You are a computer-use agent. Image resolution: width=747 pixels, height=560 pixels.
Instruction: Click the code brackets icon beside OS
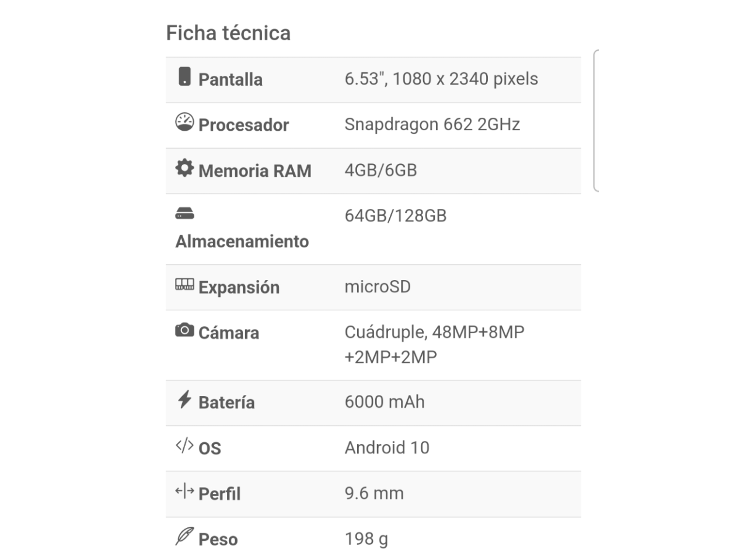coord(184,446)
